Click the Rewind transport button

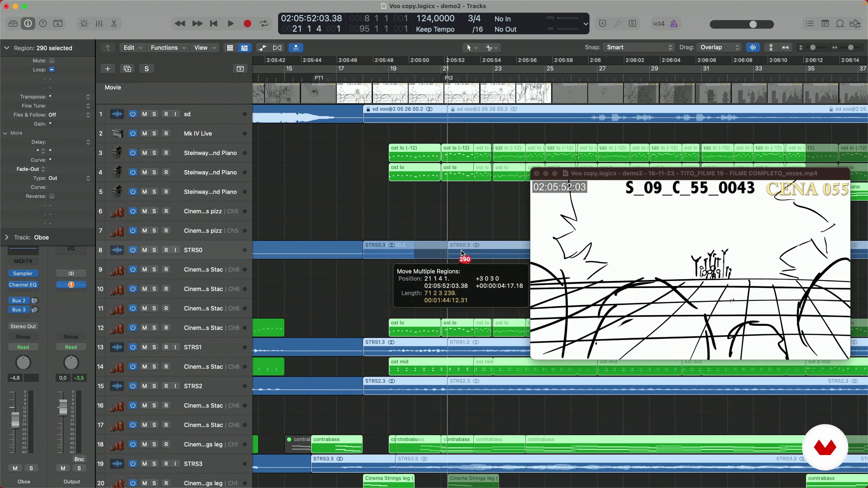(x=180, y=23)
